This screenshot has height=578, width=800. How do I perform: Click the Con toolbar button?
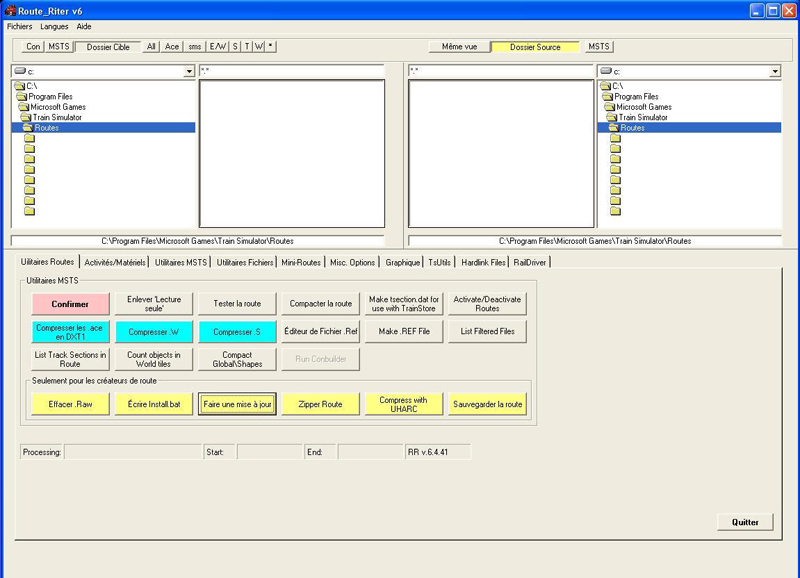click(33, 46)
